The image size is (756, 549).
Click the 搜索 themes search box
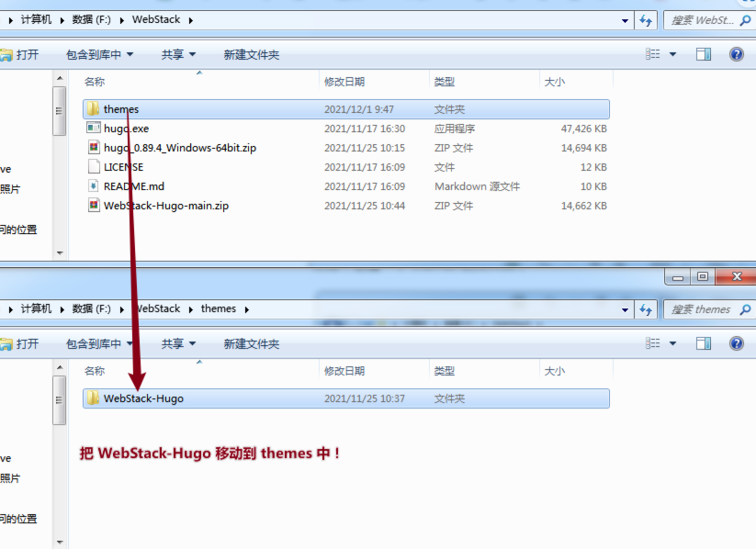click(x=707, y=309)
